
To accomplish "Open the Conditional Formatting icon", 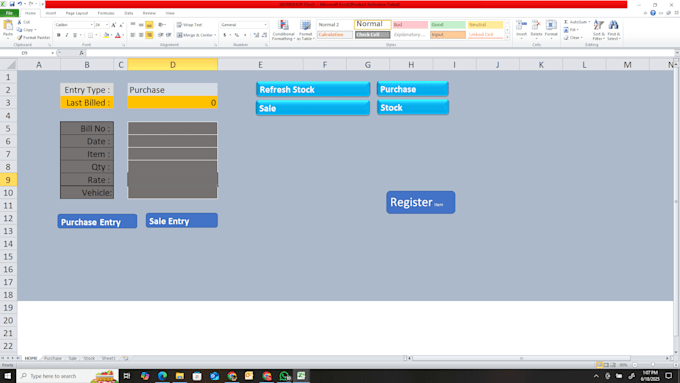I will point(283,26).
